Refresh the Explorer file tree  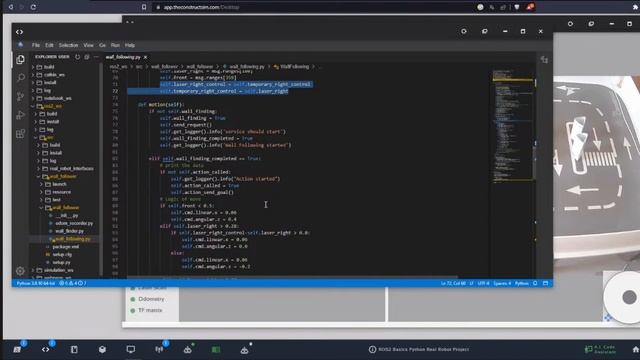click(78, 57)
